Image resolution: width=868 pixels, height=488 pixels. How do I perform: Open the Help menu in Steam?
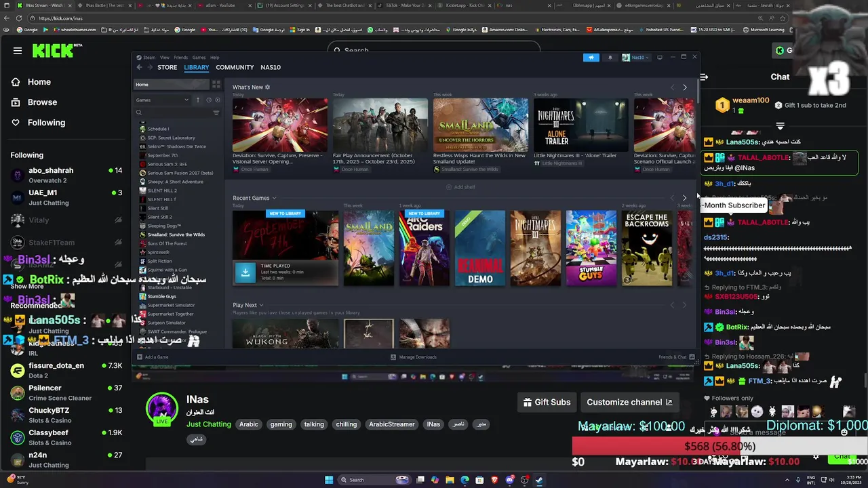pos(215,58)
